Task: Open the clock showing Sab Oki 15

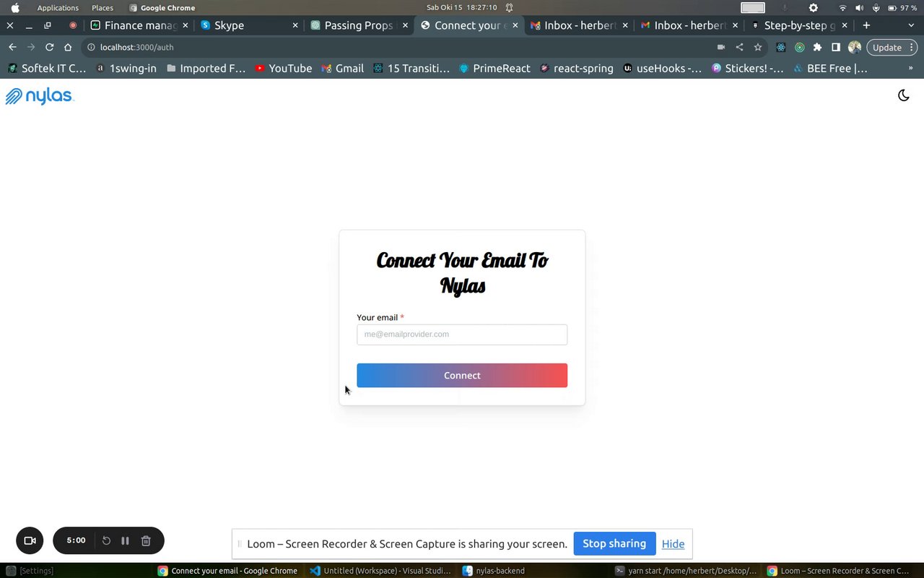Action: tap(462, 8)
